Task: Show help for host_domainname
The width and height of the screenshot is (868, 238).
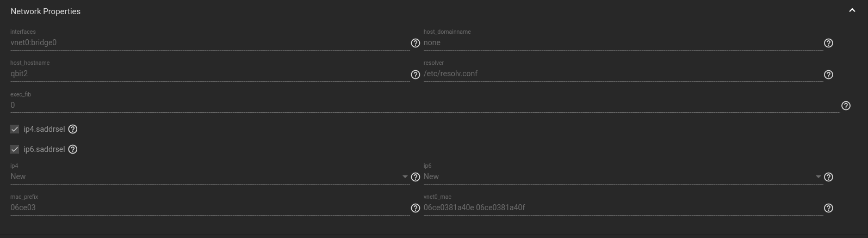Action: coord(828,43)
